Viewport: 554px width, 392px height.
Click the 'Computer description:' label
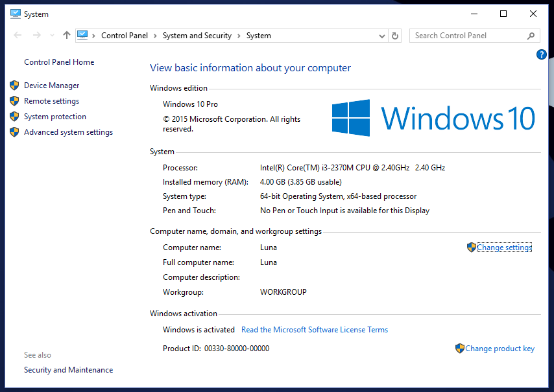click(201, 277)
